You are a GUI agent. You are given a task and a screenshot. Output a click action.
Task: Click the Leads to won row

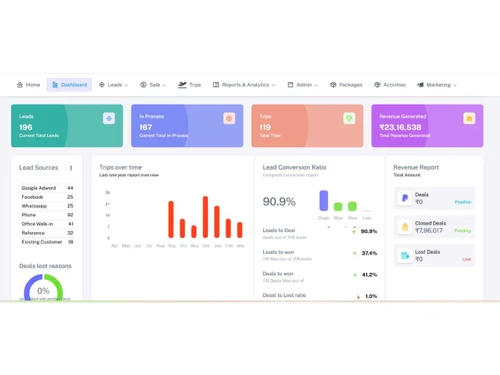click(x=320, y=255)
